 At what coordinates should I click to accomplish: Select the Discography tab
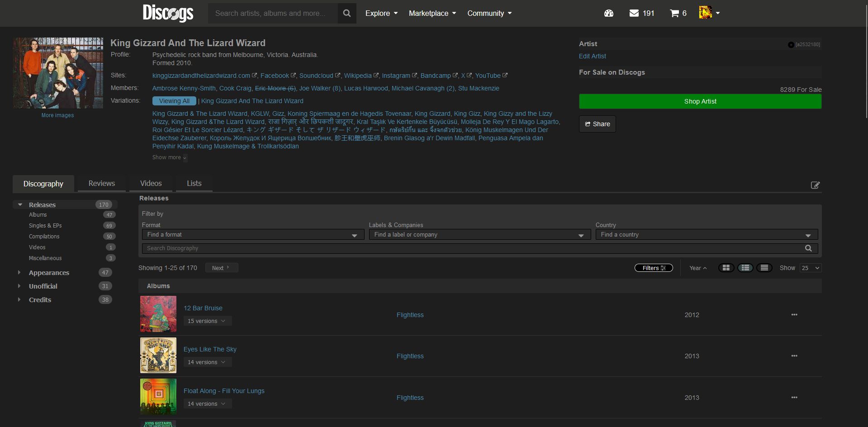click(x=43, y=184)
